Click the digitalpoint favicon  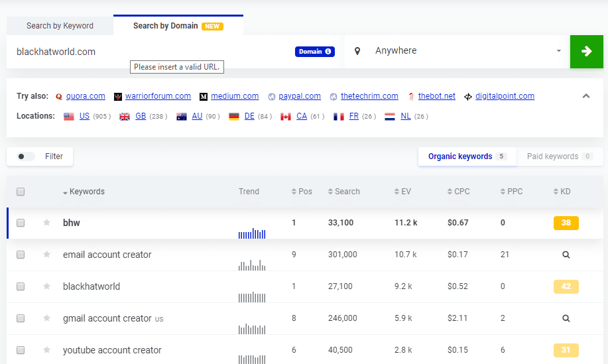point(468,97)
